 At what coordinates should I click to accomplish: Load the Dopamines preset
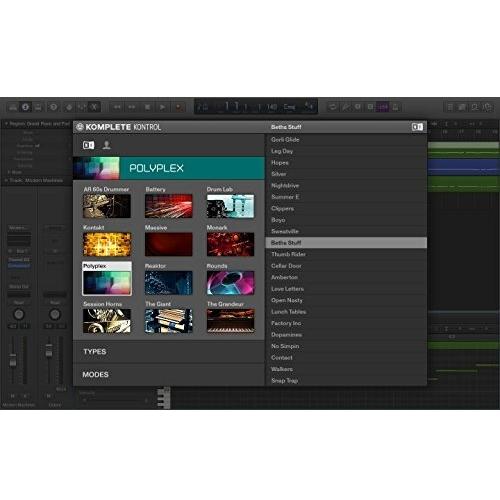(x=346, y=335)
